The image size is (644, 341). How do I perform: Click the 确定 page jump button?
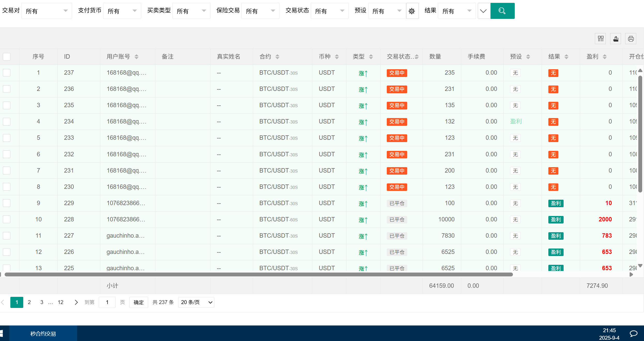point(139,302)
